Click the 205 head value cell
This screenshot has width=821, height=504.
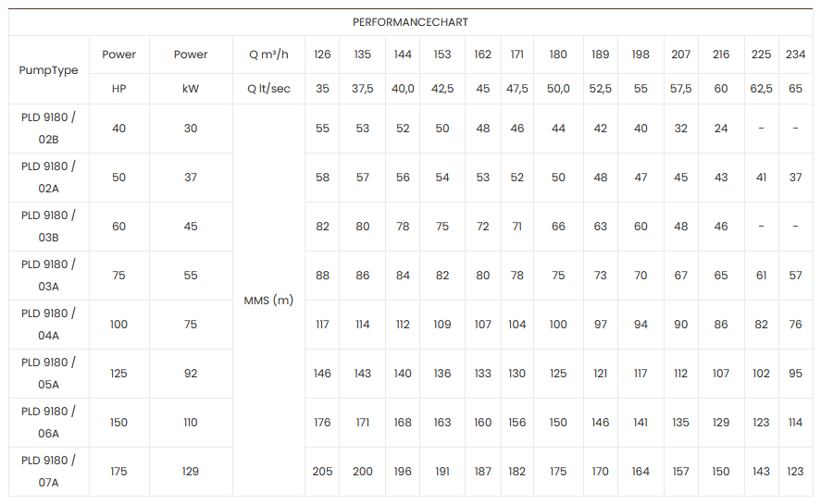click(x=322, y=472)
